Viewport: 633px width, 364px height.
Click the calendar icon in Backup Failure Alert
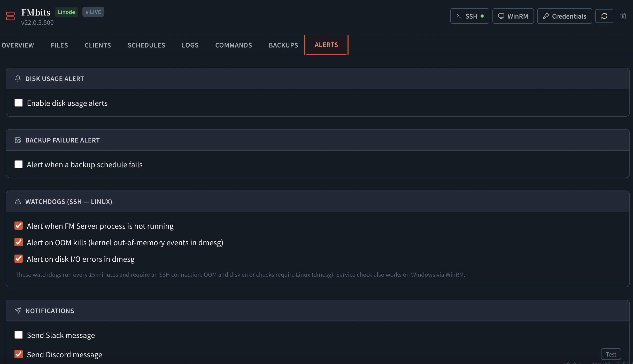pos(18,140)
